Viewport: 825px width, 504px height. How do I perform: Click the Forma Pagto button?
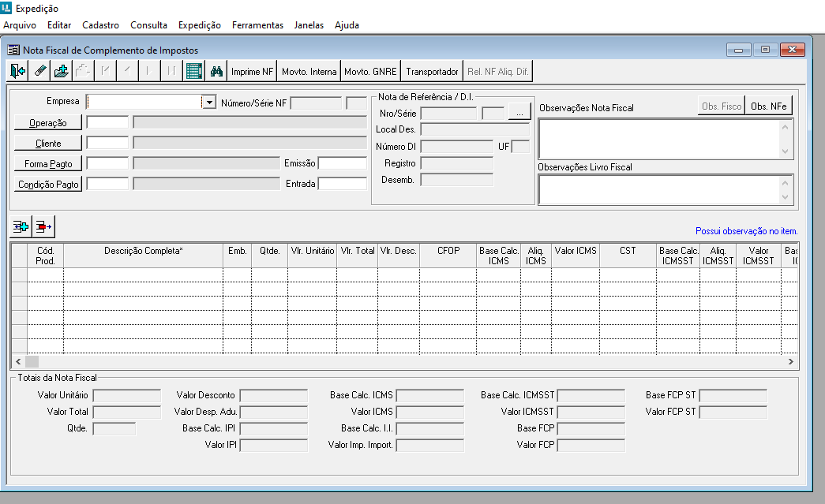pos(48,164)
